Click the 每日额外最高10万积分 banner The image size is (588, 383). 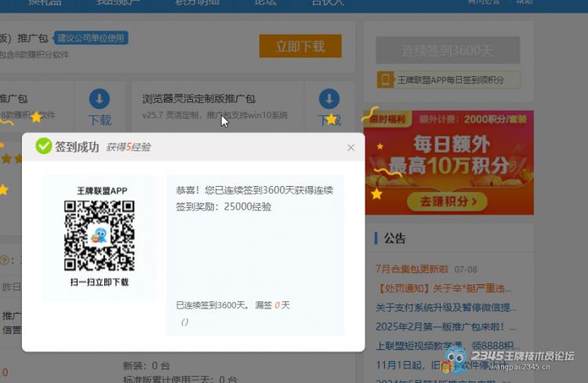coord(449,162)
